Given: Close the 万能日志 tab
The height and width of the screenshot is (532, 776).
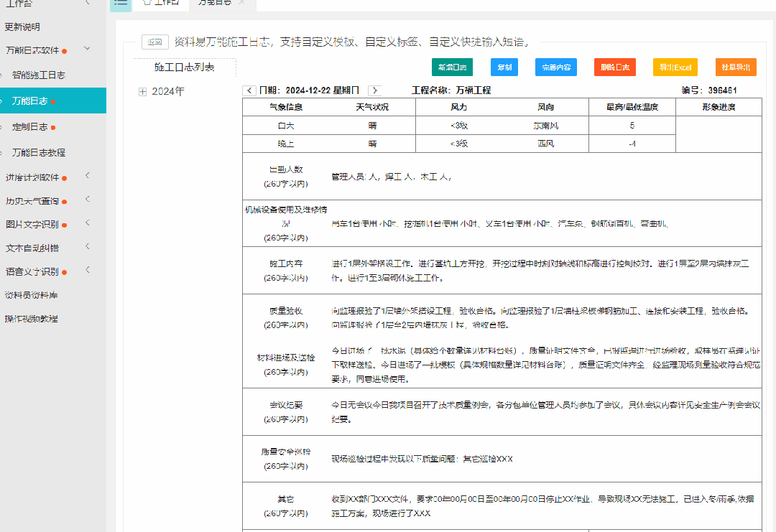Looking at the screenshot, I should [x=242, y=2].
